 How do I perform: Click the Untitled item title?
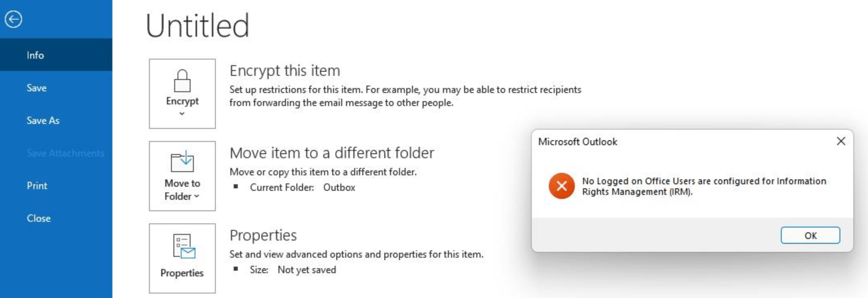(x=197, y=25)
